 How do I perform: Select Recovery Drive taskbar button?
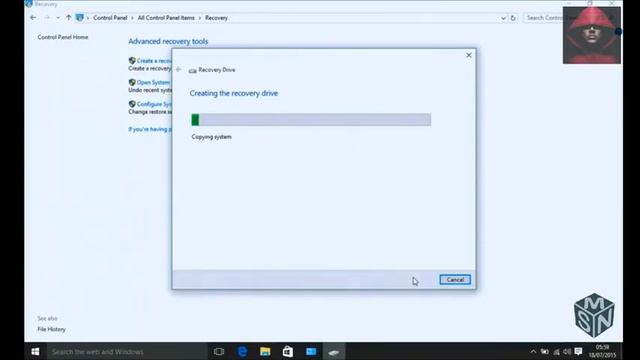point(334,351)
